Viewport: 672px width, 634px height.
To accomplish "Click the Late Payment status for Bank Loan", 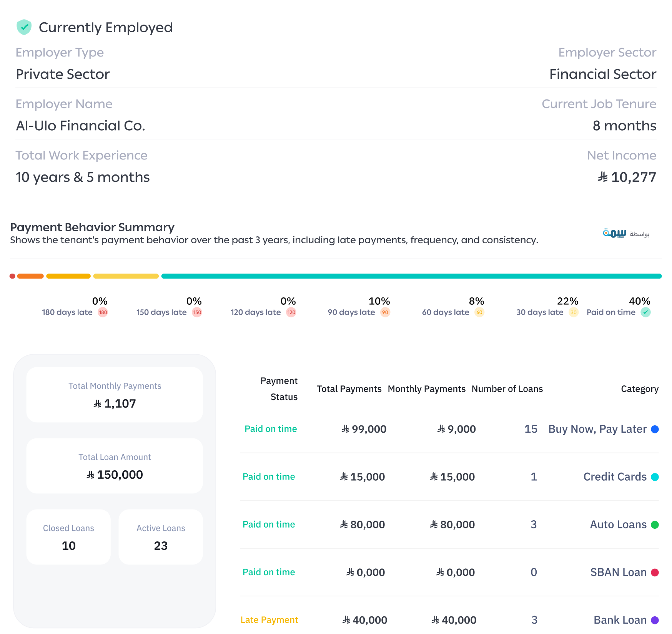I will pyautogui.click(x=269, y=620).
